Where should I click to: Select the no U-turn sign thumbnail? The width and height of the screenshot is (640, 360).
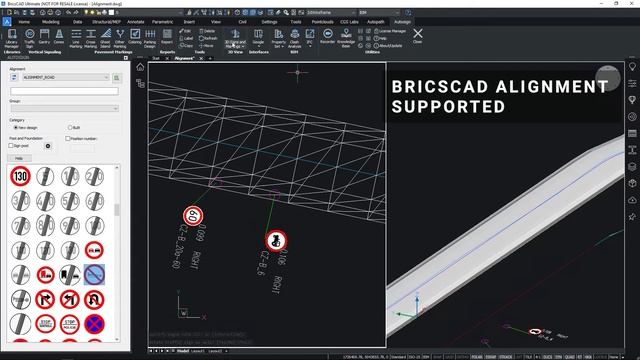coord(94,300)
